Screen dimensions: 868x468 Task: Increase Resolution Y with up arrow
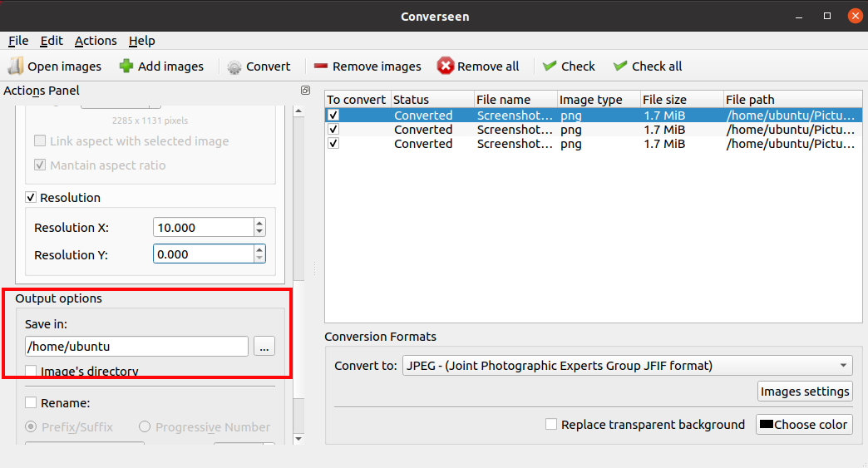259,250
